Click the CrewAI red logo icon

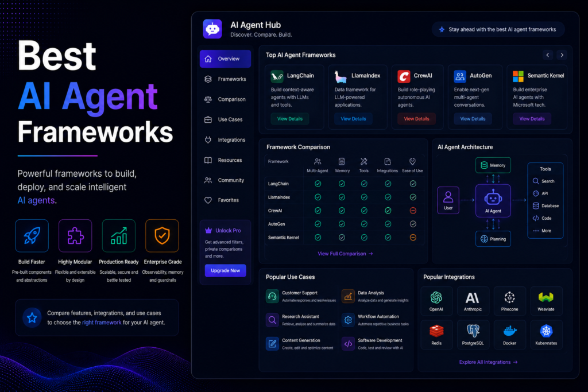coord(404,76)
